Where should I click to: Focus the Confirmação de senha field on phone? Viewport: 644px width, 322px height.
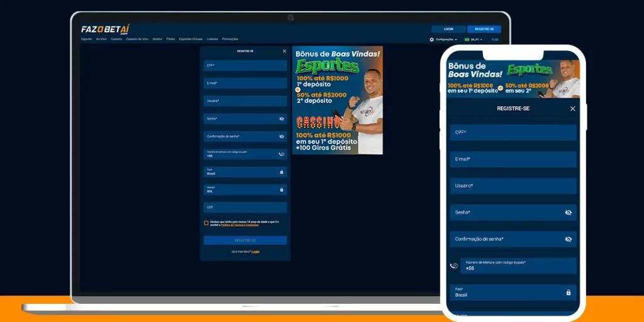(513, 239)
